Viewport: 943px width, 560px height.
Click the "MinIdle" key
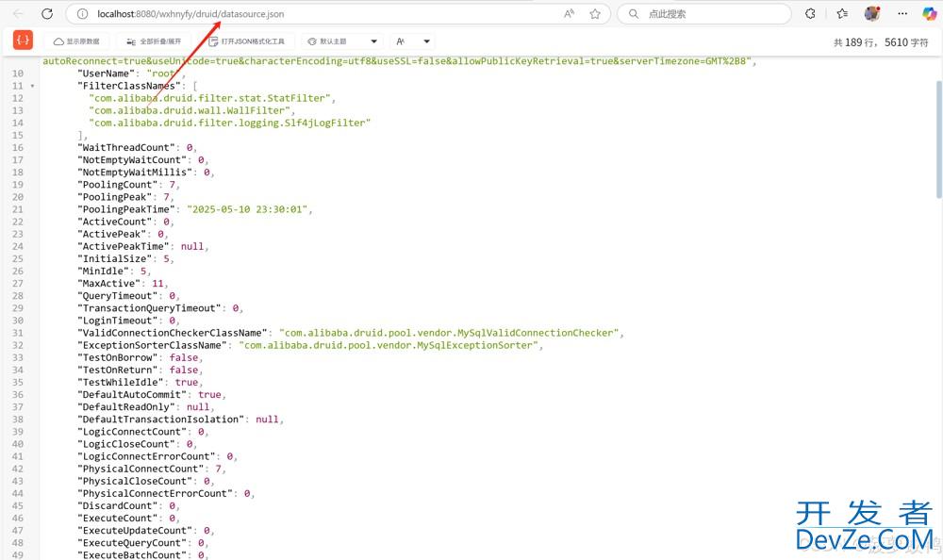tap(103, 272)
